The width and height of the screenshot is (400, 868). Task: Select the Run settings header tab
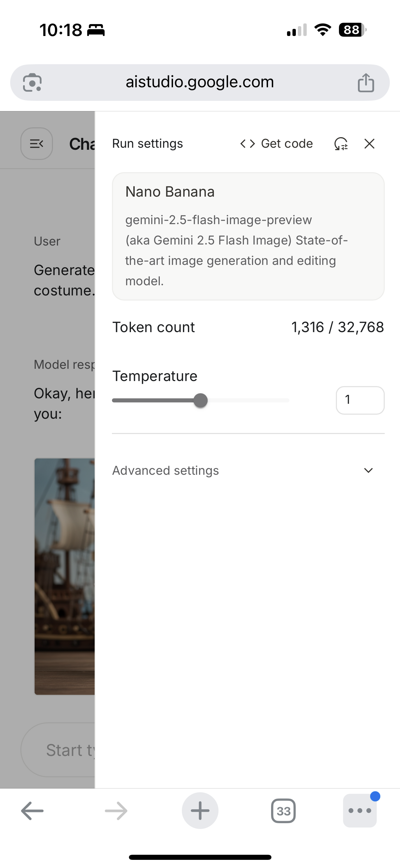coord(147,143)
